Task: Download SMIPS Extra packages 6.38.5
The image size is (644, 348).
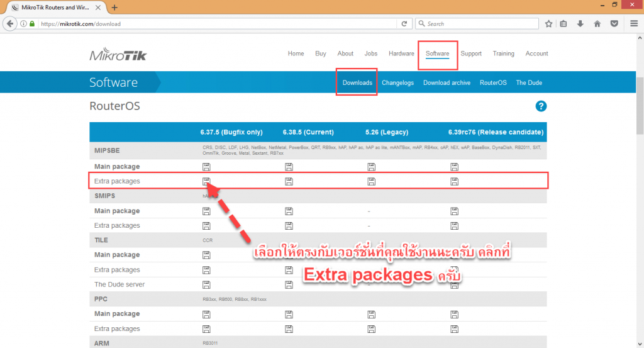Action: 289,225
